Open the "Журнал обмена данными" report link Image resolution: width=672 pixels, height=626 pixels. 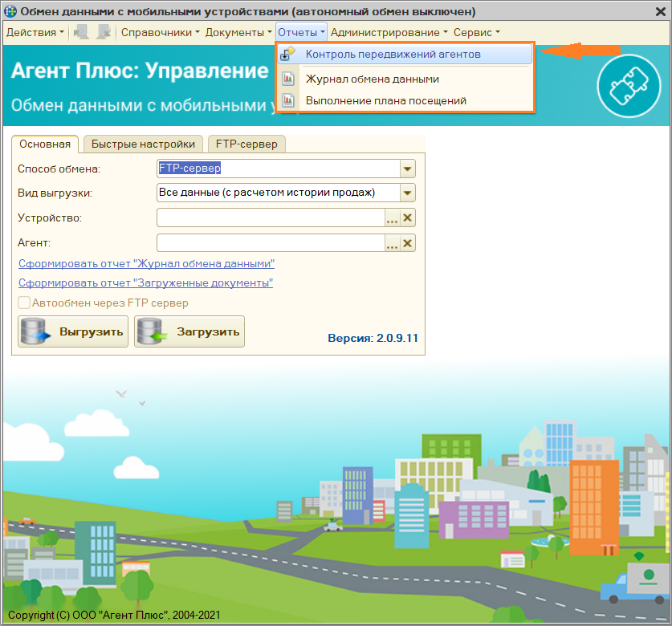[x=147, y=263]
